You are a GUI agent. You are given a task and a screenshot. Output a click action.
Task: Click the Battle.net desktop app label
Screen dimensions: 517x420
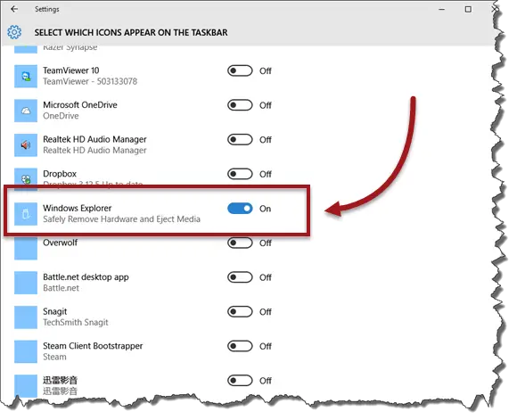click(86, 277)
